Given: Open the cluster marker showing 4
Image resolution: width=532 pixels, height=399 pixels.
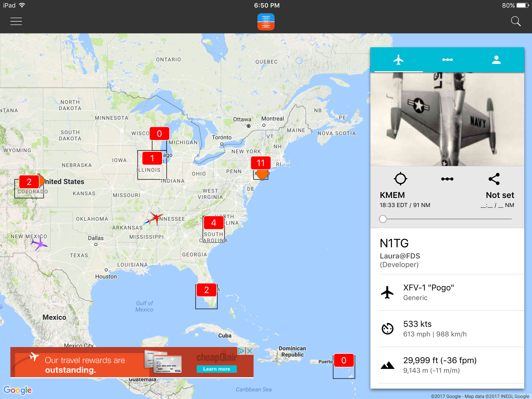Looking at the screenshot, I should pyautogui.click(x=214, y=223).
